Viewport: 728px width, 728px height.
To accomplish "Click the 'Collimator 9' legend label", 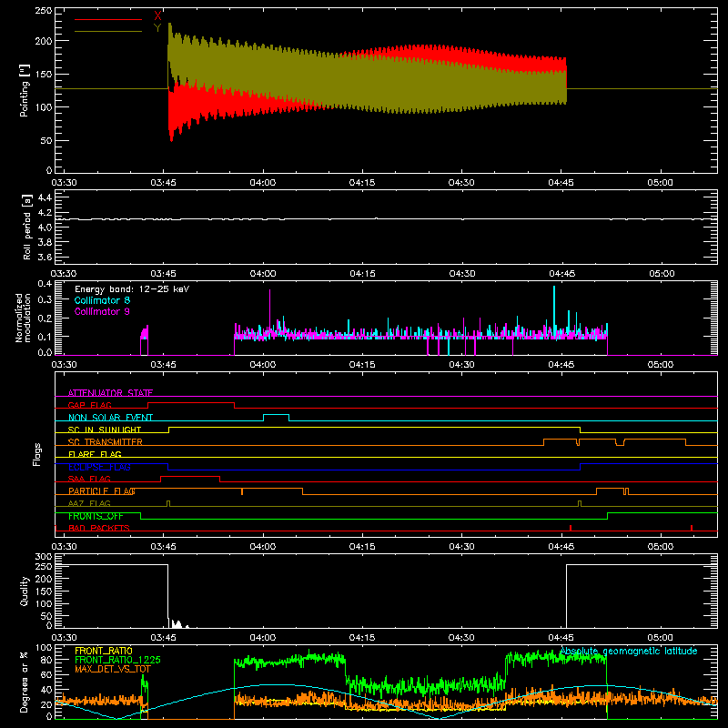I will [x=102, y=311].
